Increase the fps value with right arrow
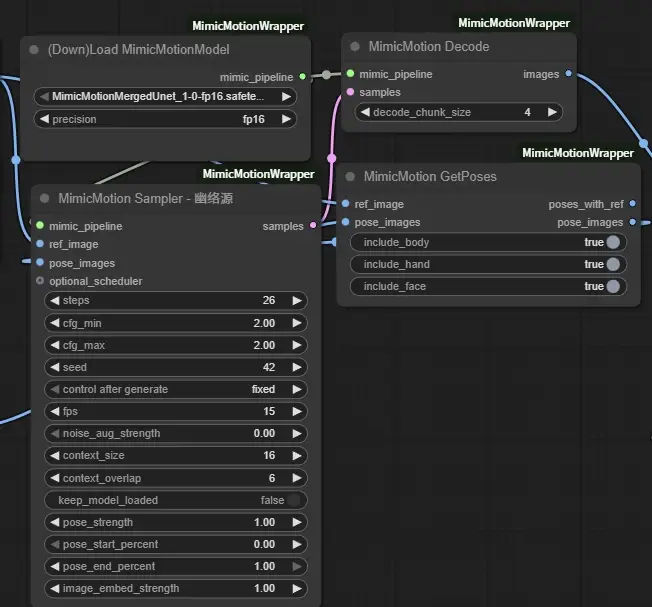The width and height of the screenshot is (652, 607). coord(296,411)
